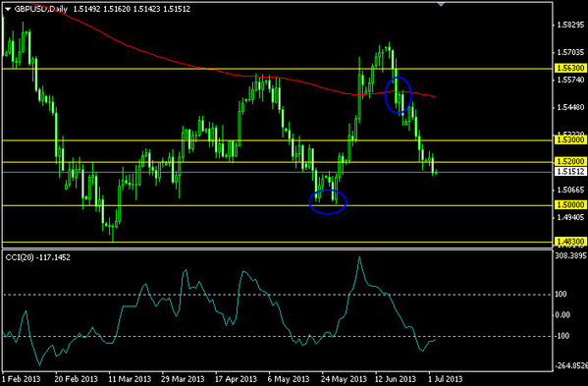This screenshot has width=588, height=386.
Task: Click the 1.53000 yellow price label
Action: pyautogui.click(x=570, y=139)
